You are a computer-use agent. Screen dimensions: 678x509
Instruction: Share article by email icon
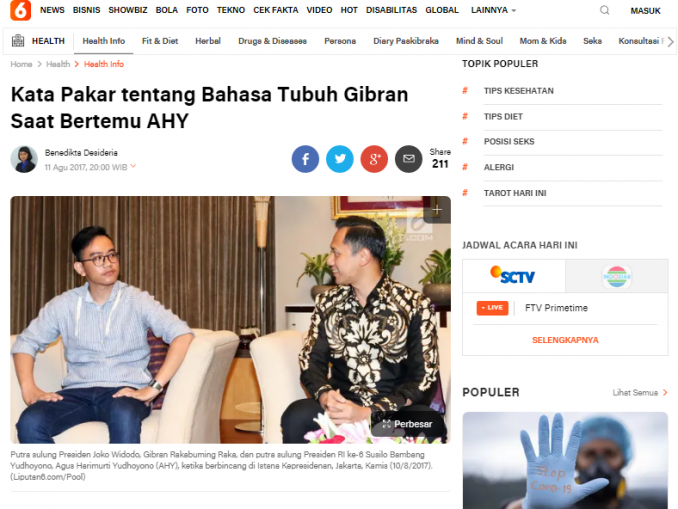pos(409,159)
